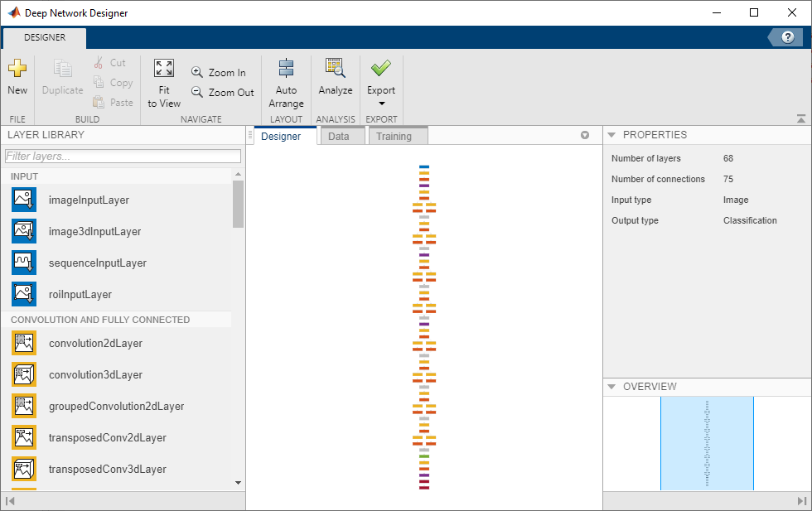Screen dimensions: 812x511
Task: Click the Cut scissors icon
Action: pos(99,63)
